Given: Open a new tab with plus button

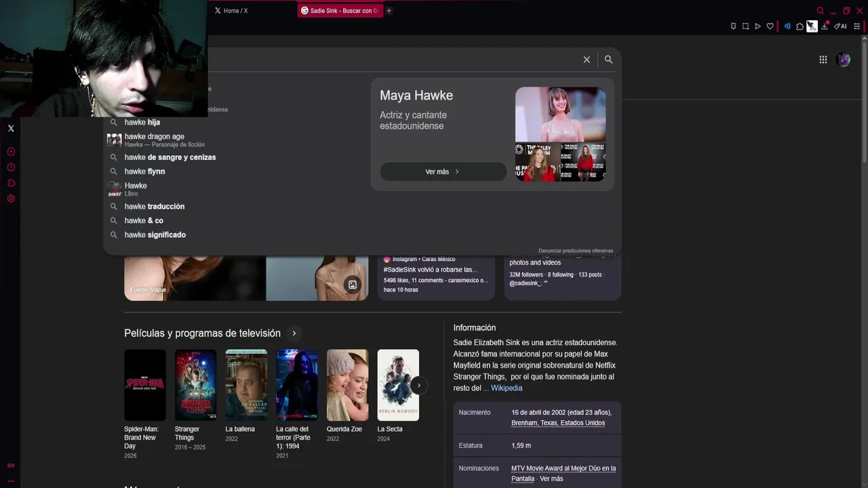Looking at the screenshot, I should [389, 11].
